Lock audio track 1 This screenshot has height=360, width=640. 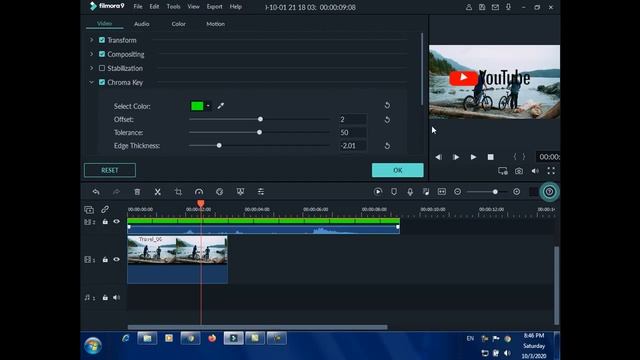coord(105,298)
